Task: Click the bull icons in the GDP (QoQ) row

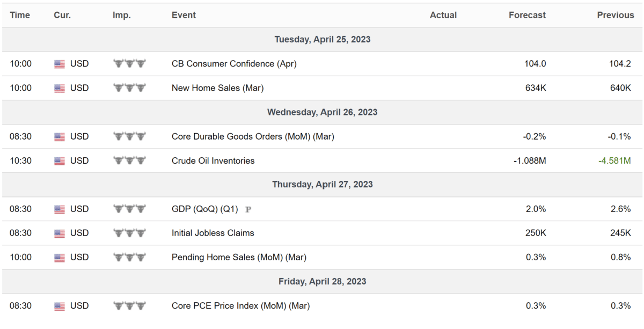Action: pyautogui.click(x=129, y=209)
